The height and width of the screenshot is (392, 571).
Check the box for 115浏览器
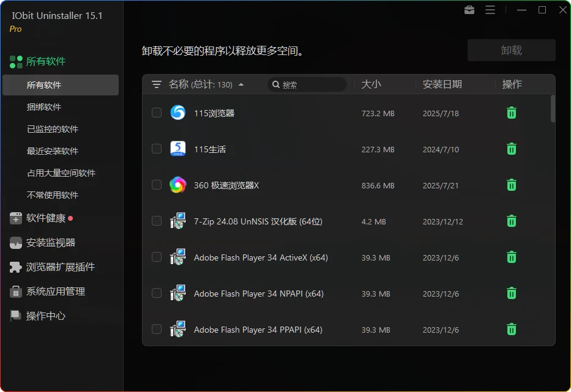coord(157,113)
